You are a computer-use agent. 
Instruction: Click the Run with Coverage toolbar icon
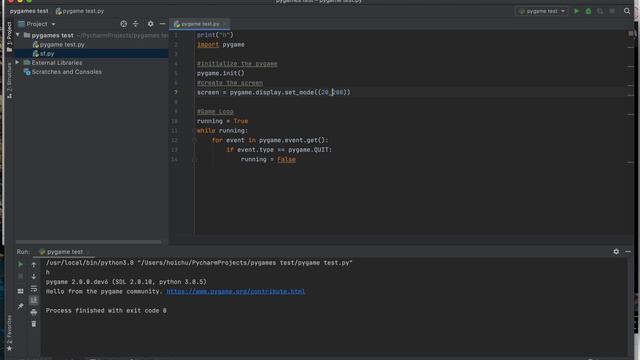pyautogui.click(x=600, y=11)
